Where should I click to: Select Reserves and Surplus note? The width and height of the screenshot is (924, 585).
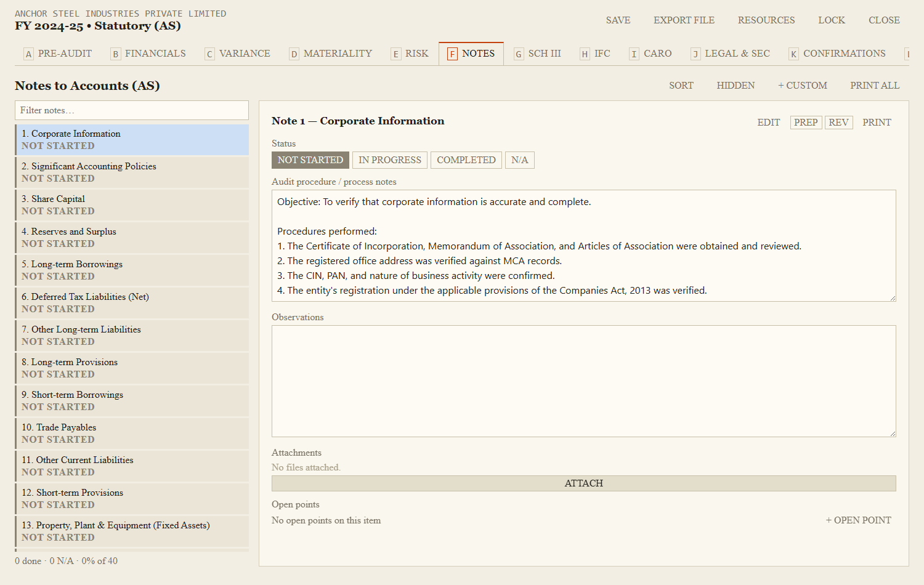coord(132,238)
